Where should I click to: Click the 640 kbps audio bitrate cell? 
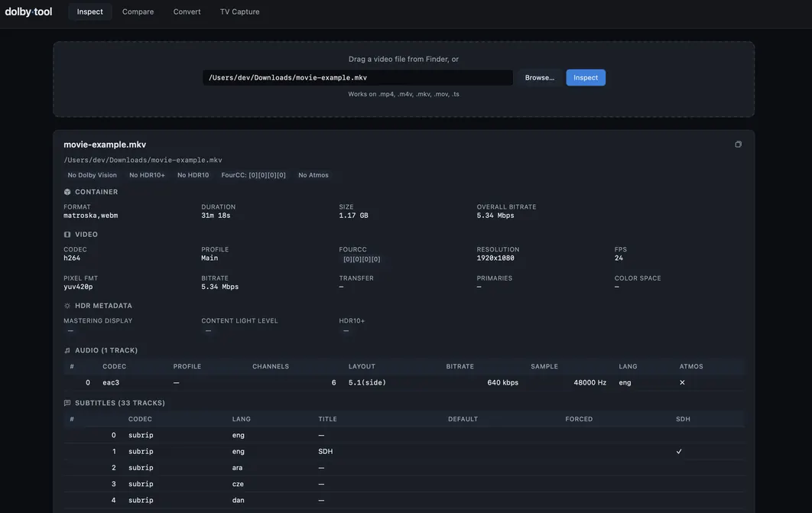click(x=503, y=382)
